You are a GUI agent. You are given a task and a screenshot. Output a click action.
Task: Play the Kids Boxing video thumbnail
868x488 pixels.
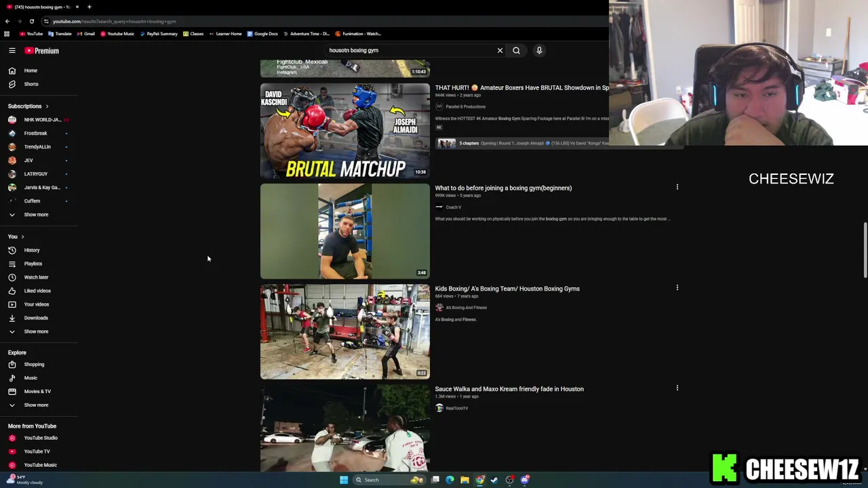345,331
